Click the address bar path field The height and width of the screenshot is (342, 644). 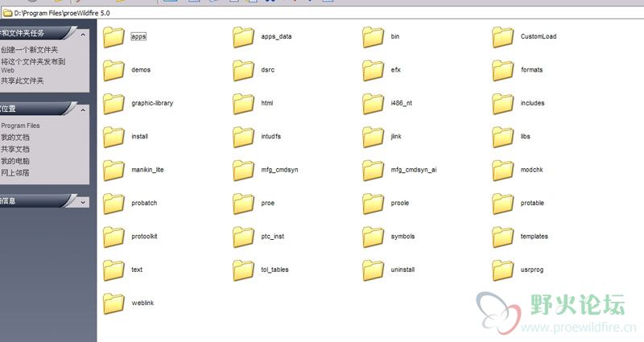(322, 13)
